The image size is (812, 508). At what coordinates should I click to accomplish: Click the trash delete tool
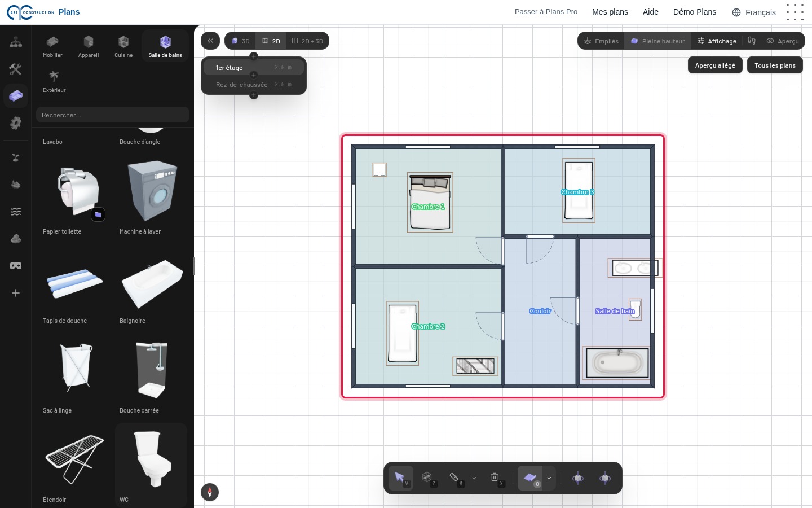[x=495, y=478]
